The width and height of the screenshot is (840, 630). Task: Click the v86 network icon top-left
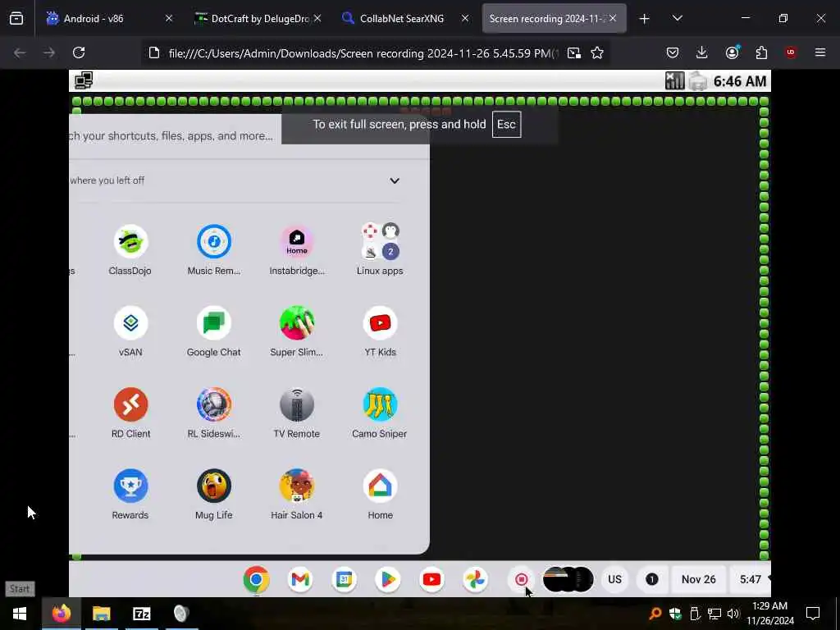84,80
